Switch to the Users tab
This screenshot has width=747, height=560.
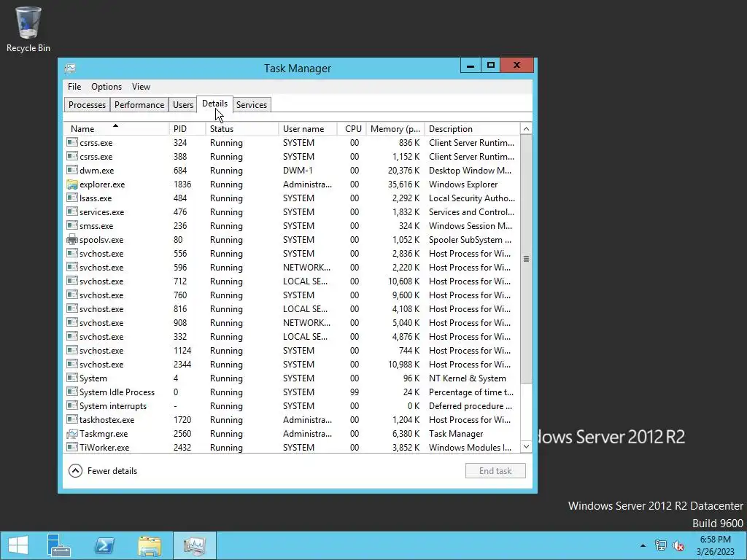[183, 105]
